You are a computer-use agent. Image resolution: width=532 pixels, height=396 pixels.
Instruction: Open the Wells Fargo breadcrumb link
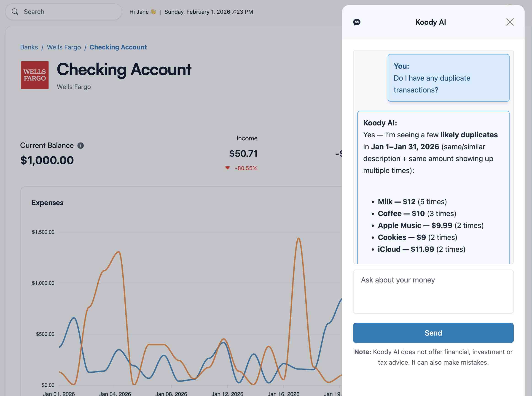(x=64, y=47)
